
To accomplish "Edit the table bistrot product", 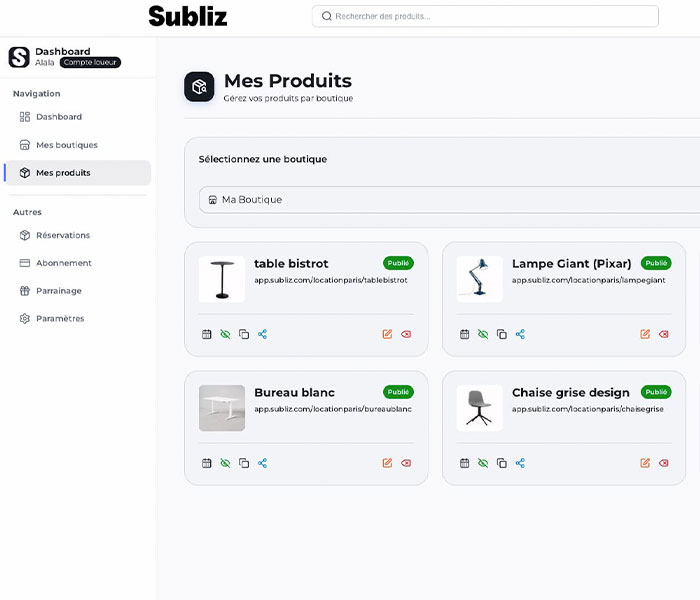I will point(387,334).
